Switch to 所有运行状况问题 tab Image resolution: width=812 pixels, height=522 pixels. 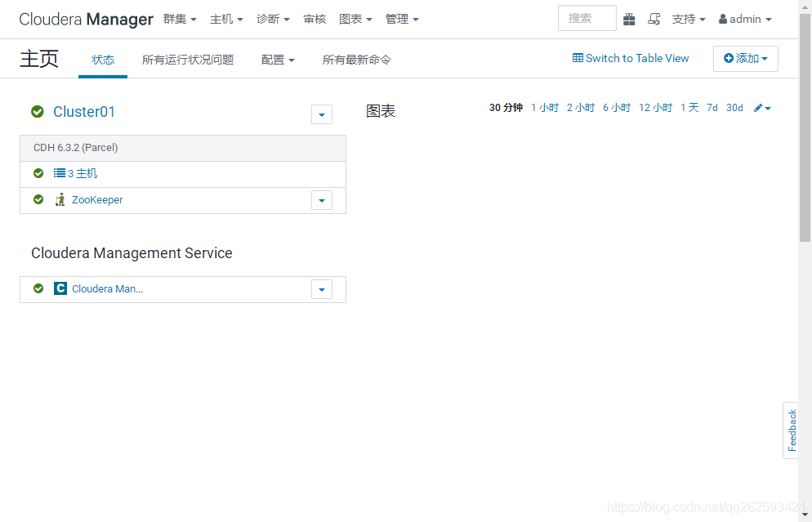[188, 60]
